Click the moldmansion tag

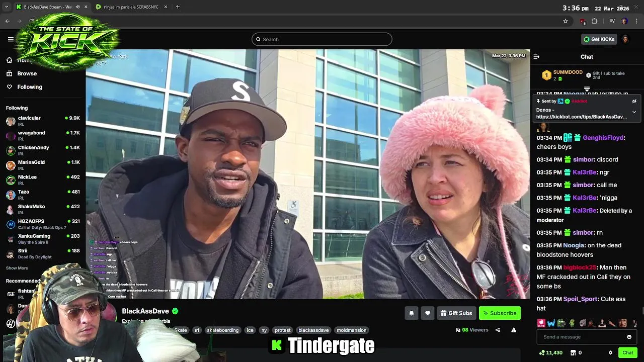click(x=352, y=330)
